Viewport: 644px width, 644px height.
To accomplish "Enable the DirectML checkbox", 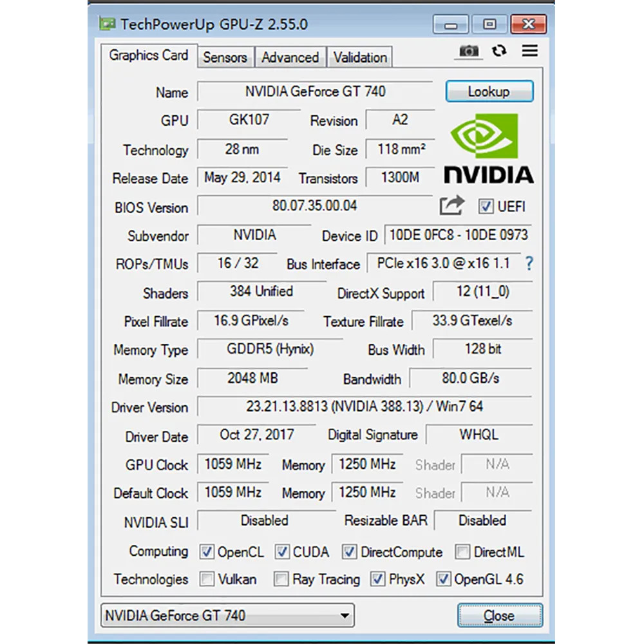I will [462, 552].
